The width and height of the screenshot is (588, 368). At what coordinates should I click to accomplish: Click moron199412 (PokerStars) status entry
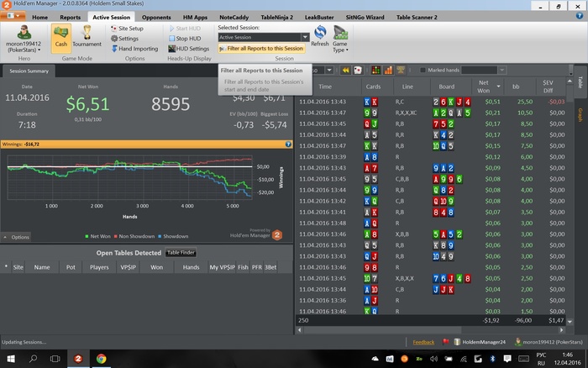549,342
